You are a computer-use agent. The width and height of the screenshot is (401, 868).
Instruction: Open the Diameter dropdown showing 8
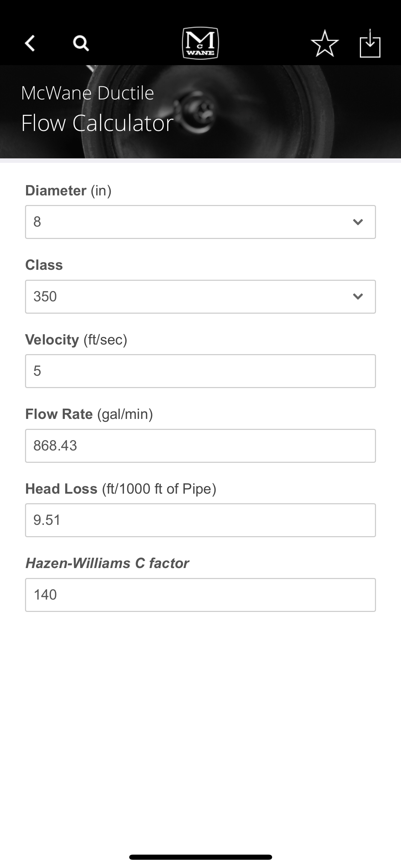click(x=200, y=222)
